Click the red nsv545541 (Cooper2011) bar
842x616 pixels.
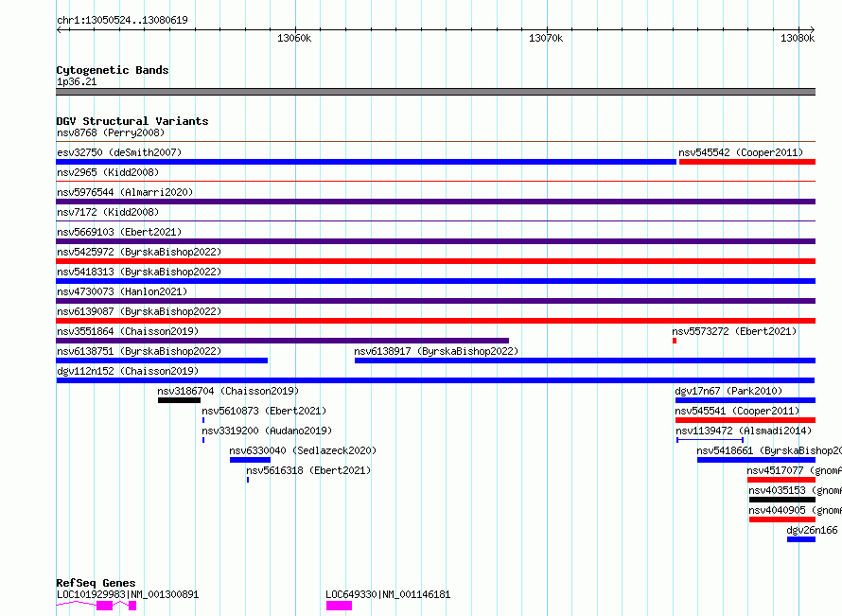point(746,420)
